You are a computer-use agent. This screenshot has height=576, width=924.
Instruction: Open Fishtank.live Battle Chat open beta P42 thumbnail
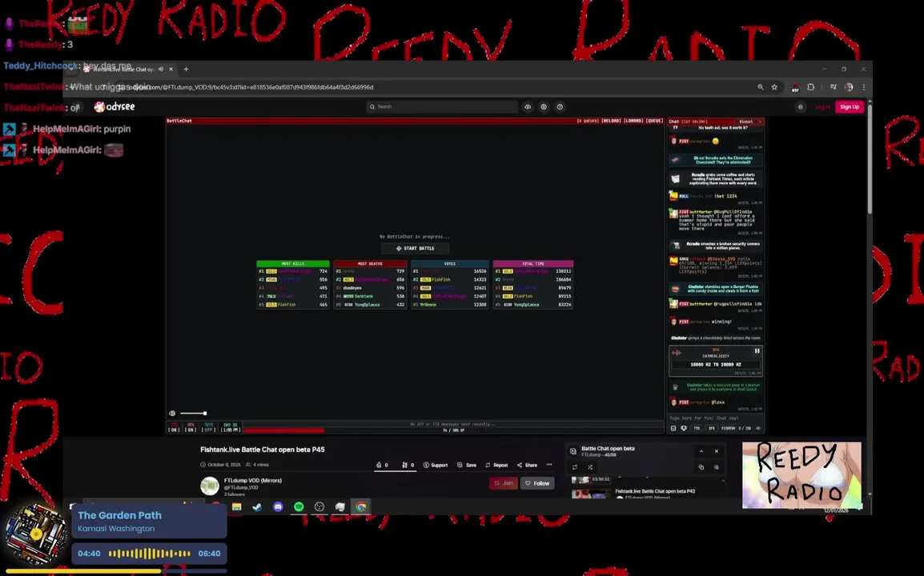pos(592,494)
